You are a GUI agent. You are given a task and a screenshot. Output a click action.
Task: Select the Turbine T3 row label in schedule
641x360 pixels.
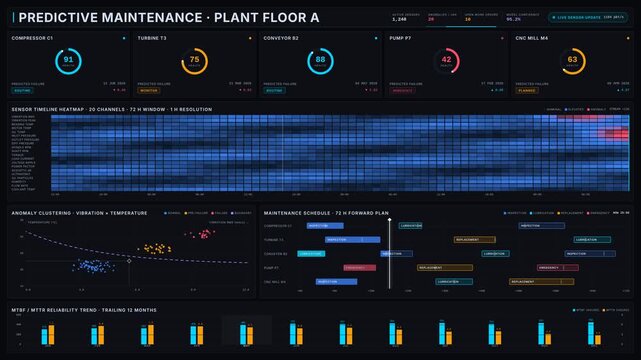[274, 240]
